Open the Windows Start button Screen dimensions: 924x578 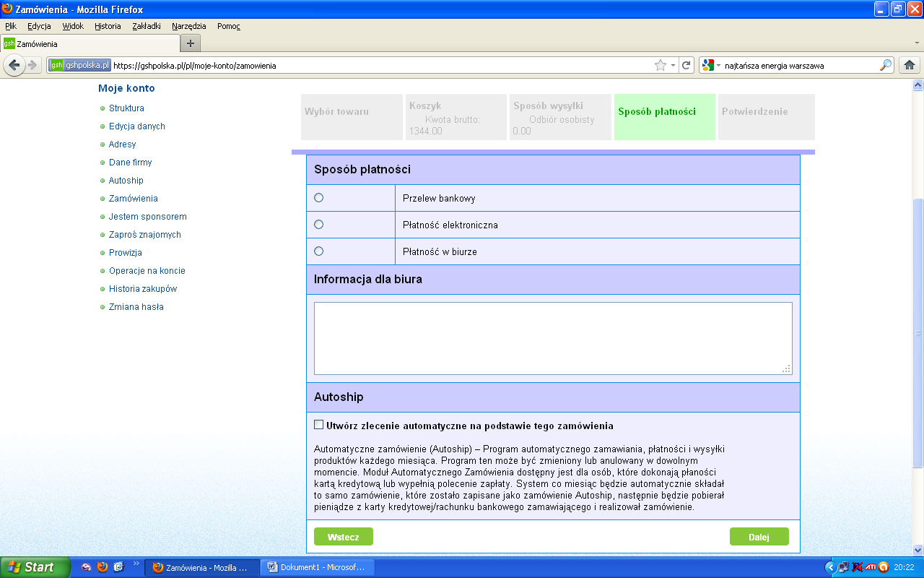point(35,567)
